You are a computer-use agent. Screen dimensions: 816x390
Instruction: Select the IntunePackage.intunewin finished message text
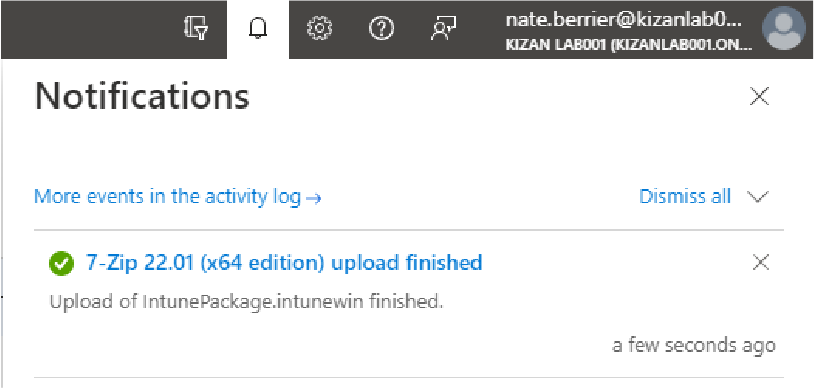(246, 301)
